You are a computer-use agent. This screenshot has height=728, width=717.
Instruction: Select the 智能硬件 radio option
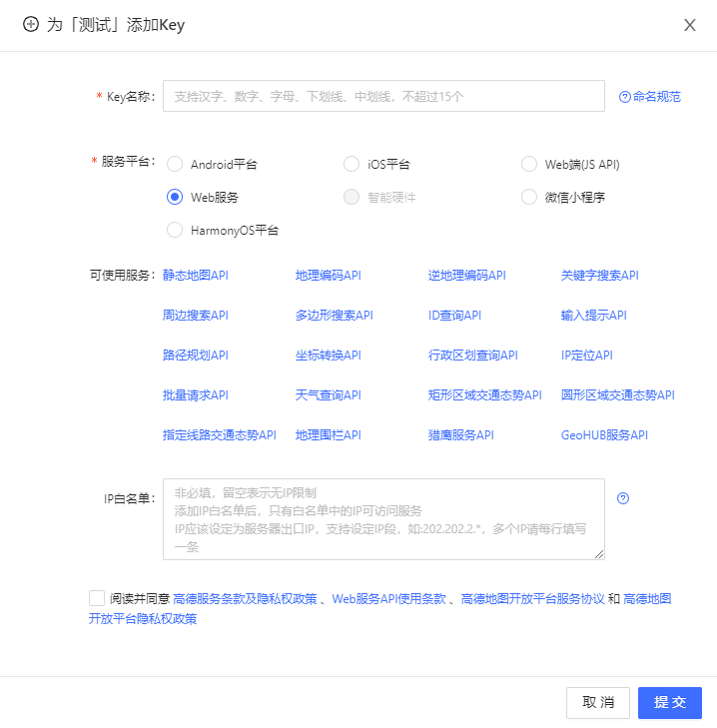click(x=352, y=197)
